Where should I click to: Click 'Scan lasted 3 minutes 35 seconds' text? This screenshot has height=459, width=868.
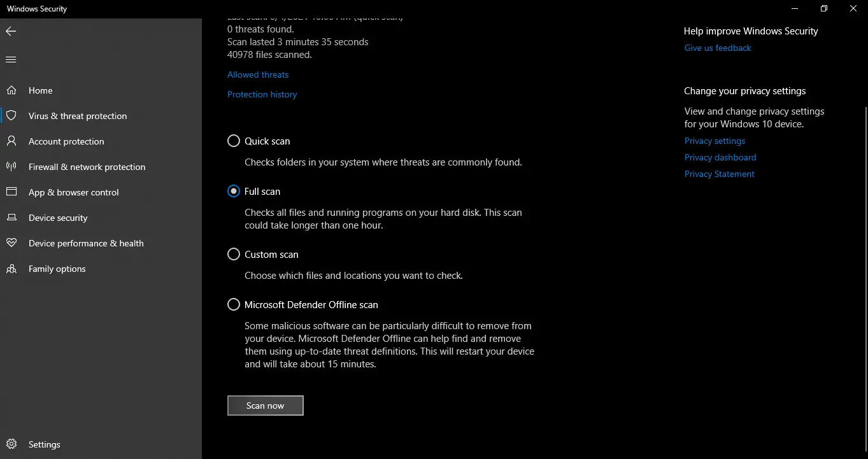(x=298, y=42)
